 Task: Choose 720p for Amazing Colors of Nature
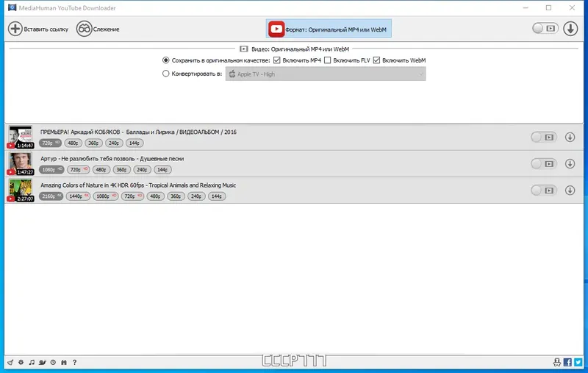132,196
